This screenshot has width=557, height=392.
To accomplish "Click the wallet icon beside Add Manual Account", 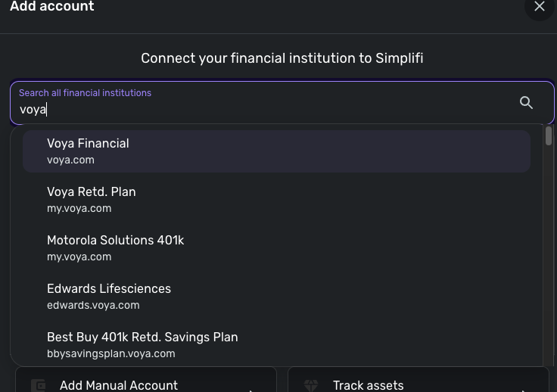I will (38, 386).
